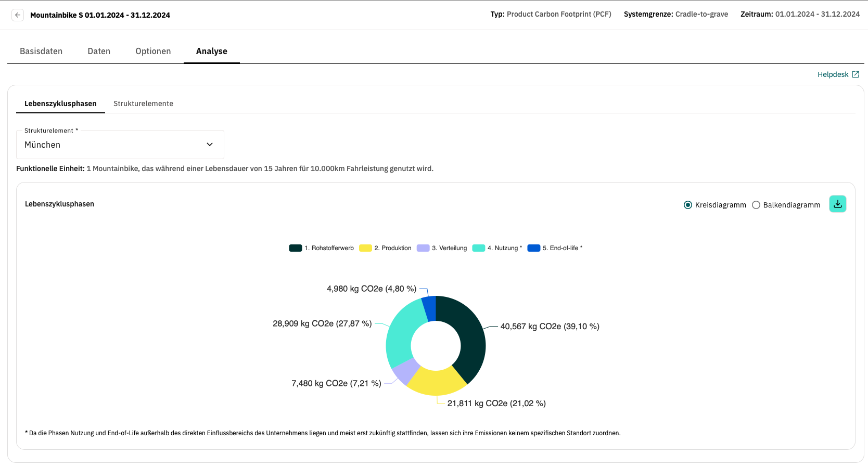This screenshot has height=468, width=868.
Task: Go to the Optionen tab
Action: [153, 51]
